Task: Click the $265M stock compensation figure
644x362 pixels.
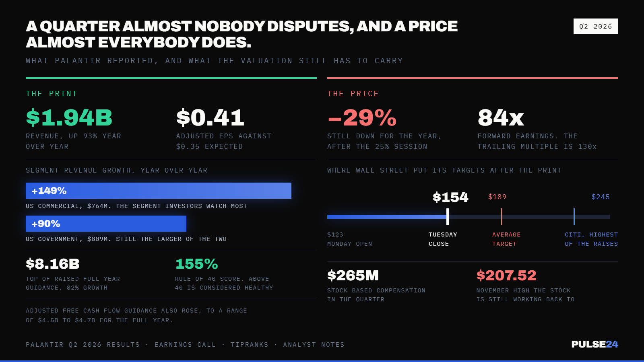Action: 353,276
